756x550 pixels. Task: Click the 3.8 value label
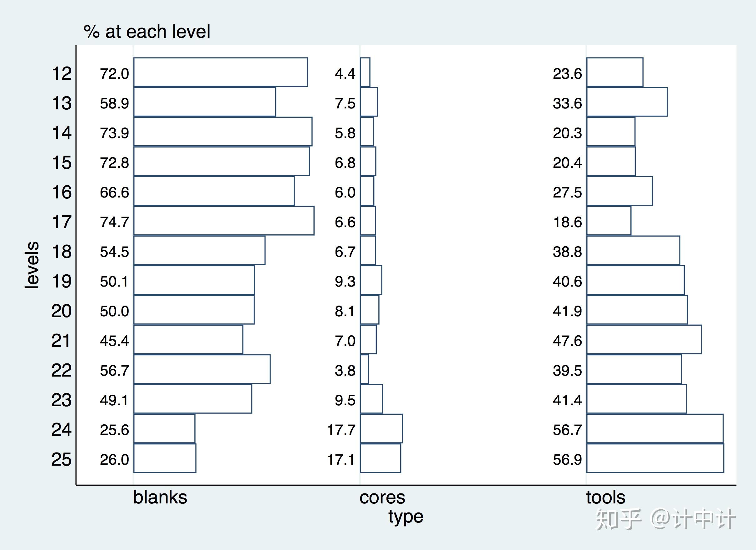[345, 371]
